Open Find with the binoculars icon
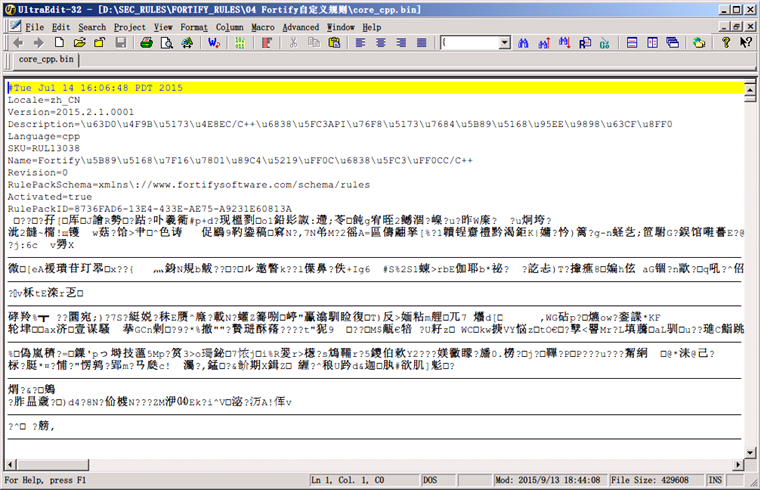Viewport: 760px width, 490px height. tap(522, 43)
